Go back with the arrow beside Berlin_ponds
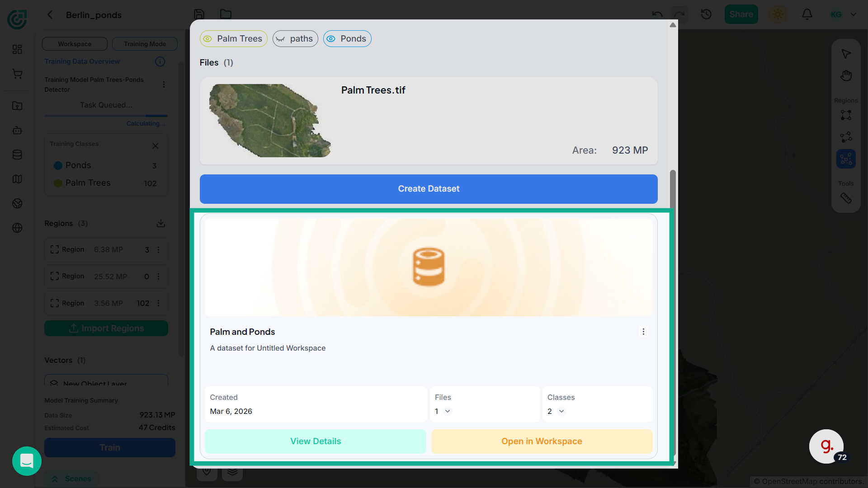Screen dimensions: 868x488 [x=50, y=15]
